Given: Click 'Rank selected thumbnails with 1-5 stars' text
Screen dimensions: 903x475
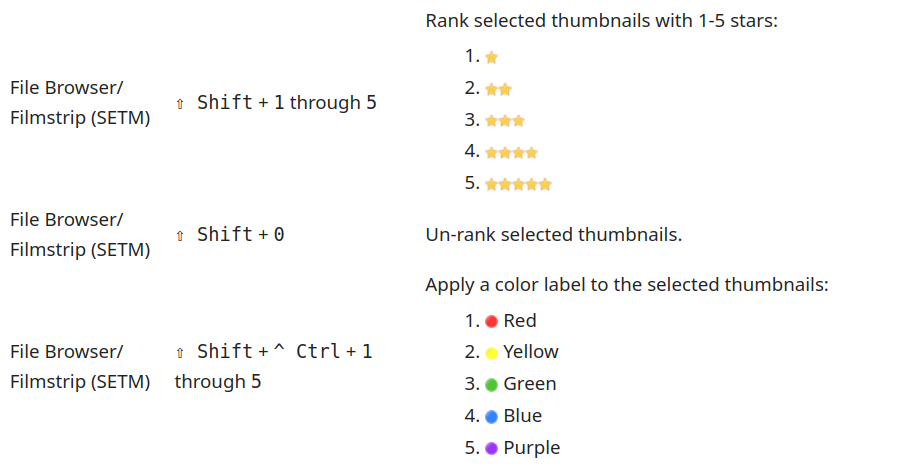Looking at the screenshot, I should [x=601, y=21].
